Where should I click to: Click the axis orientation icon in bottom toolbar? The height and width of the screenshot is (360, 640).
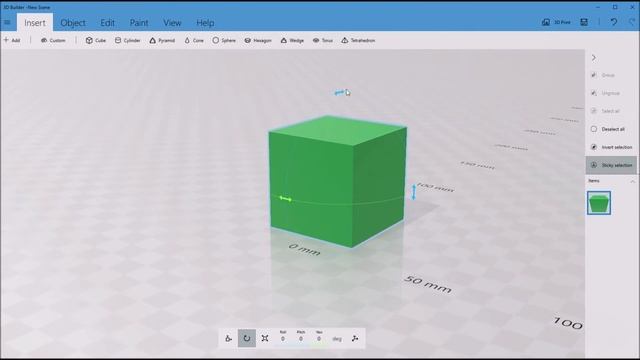pyautogui.click(x=355, y=338)
